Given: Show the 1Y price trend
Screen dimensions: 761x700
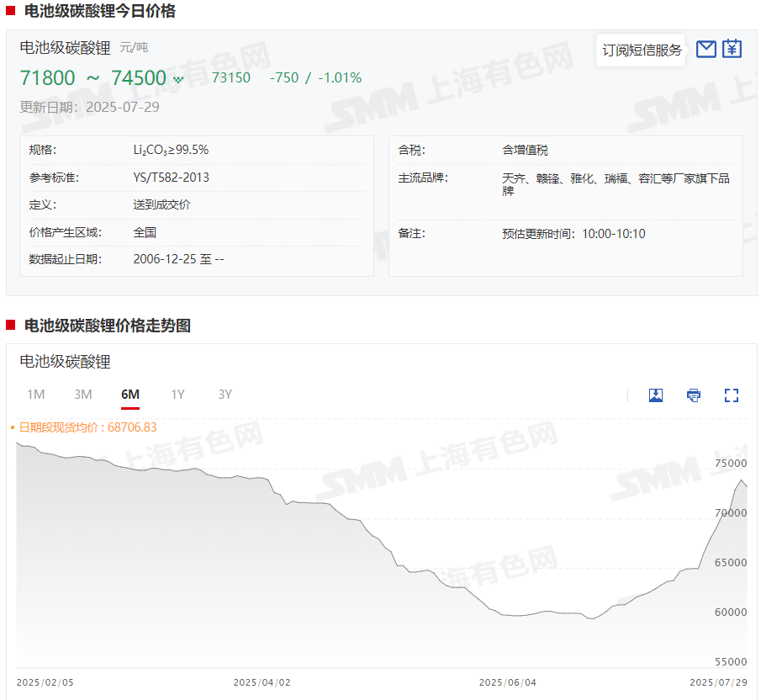Looking at the screenshot, I should [177, 395].
